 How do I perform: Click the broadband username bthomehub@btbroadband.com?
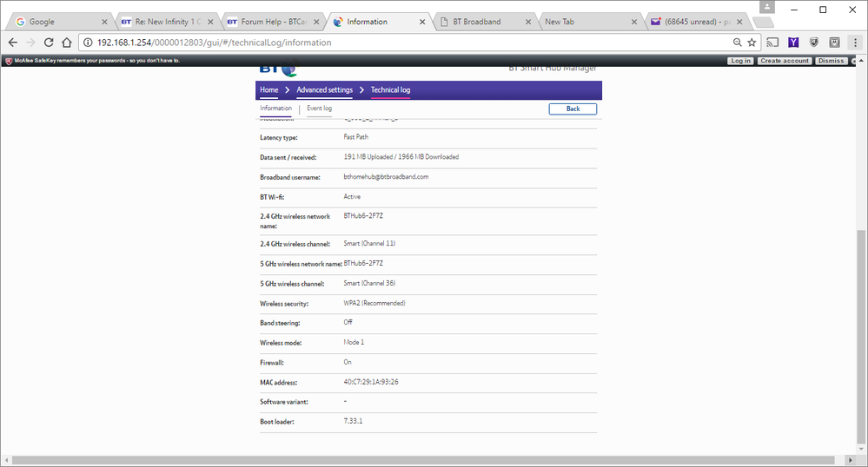[x=386, y=177]
